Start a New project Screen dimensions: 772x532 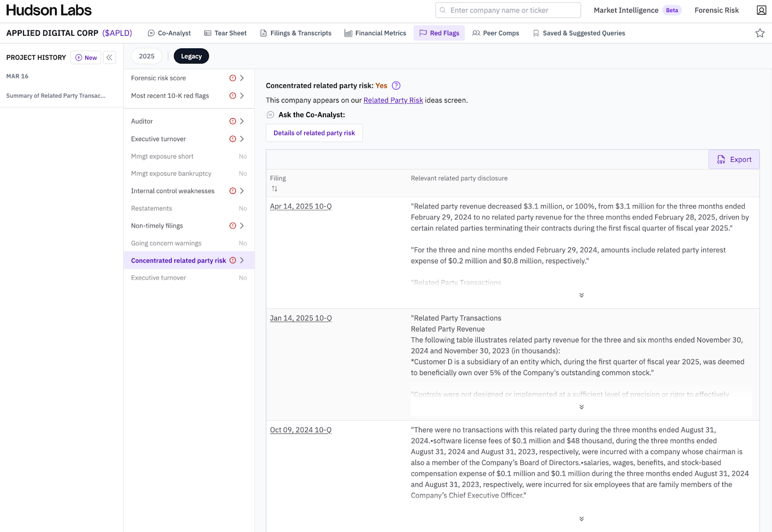point(86,57)
